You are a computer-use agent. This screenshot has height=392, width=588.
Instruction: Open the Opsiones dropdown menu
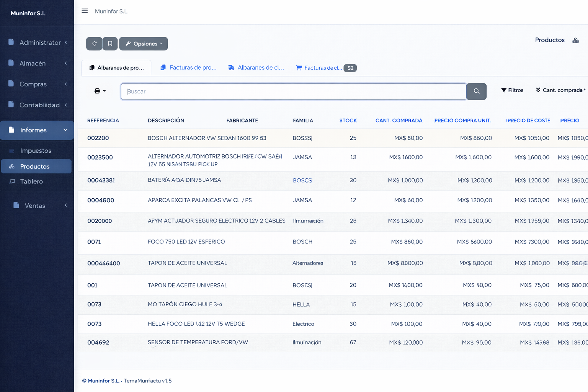point(144,44)
